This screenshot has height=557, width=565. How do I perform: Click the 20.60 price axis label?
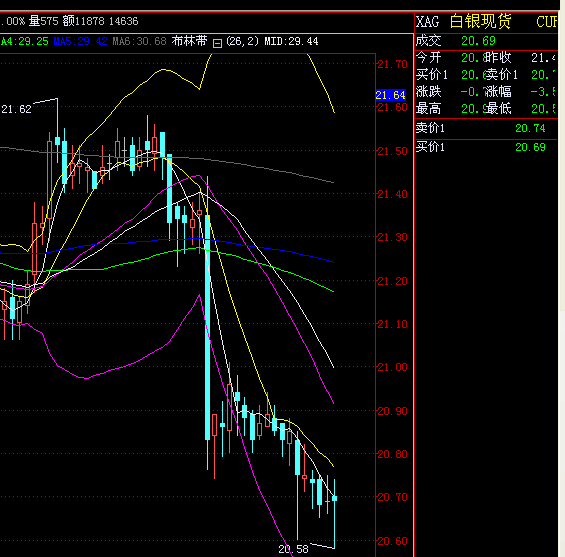point(392,541)
